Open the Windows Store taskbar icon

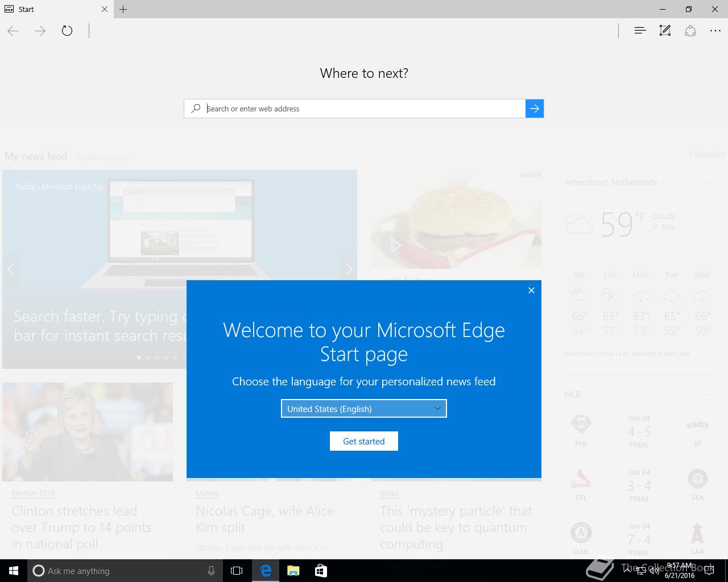[x=321, y=571]
